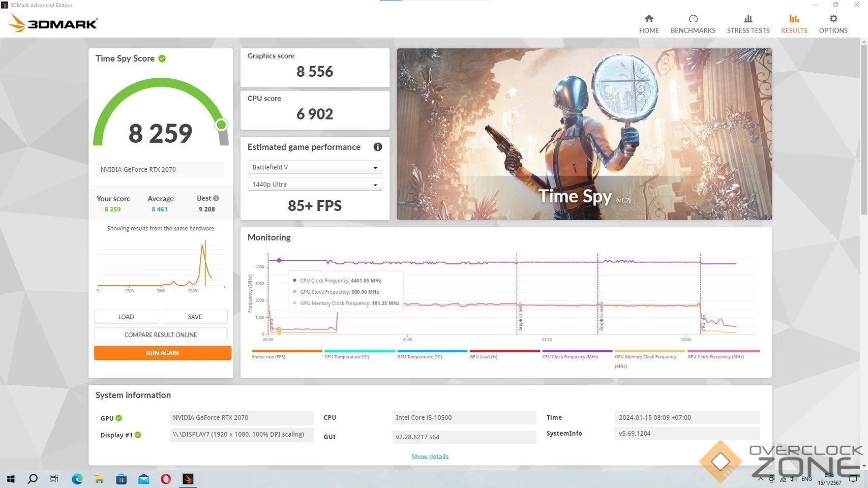Image resolution: width=868 pixels, height=488 pixels.
Task: Switch to the Results tab
Action: 794,24
